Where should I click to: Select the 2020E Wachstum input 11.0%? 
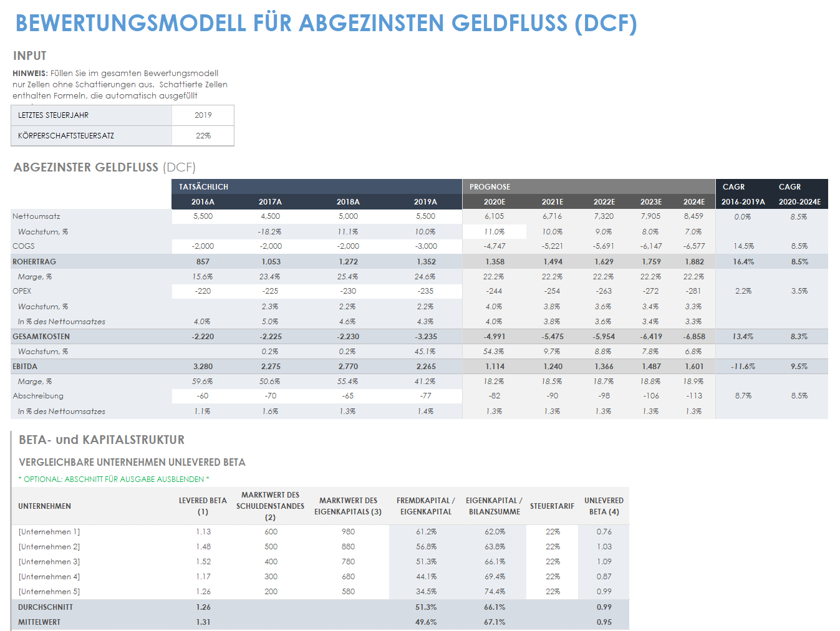click(495, 232)
